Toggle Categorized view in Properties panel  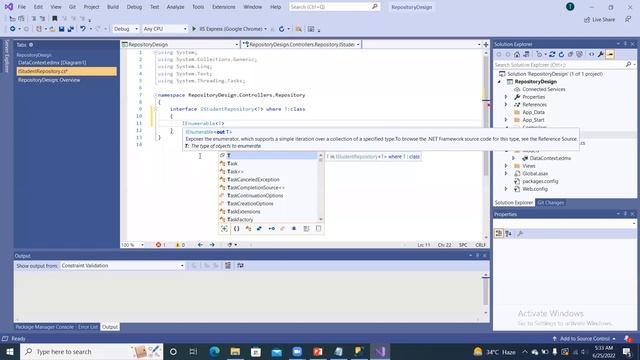click(x=499, y=233)
